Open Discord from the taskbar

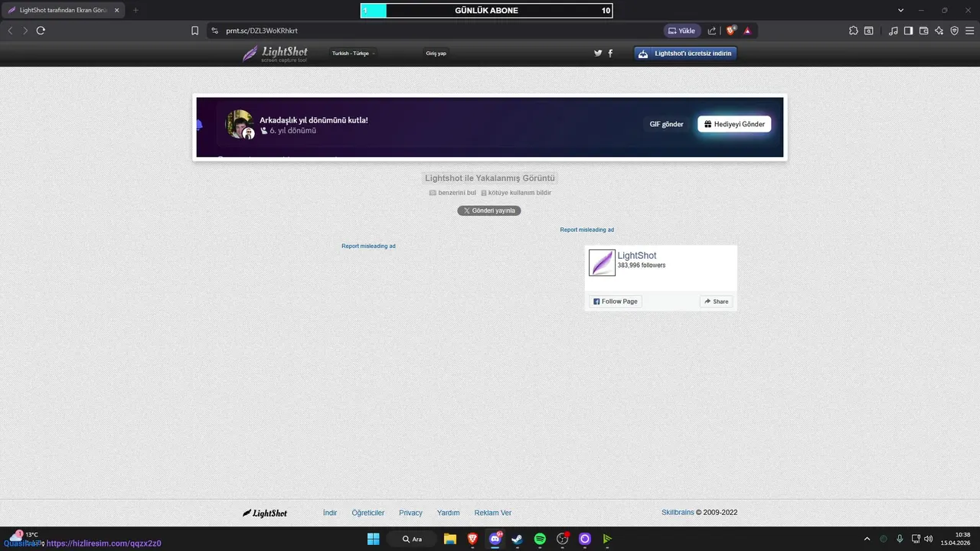[495, 539]
